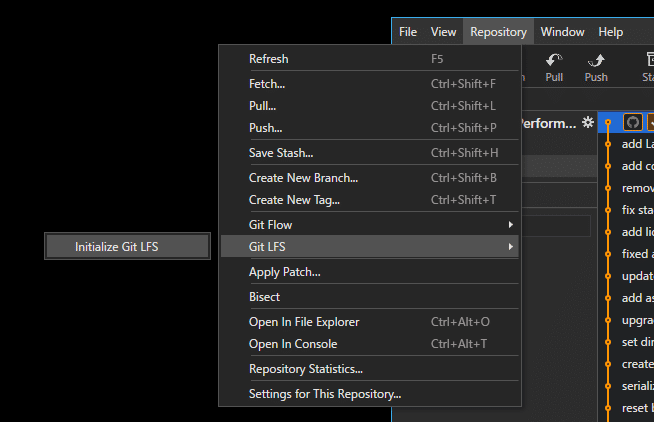Screen dimensions: 654x422
Task: Click Settings for This Repository...
Action: point(324,394)
